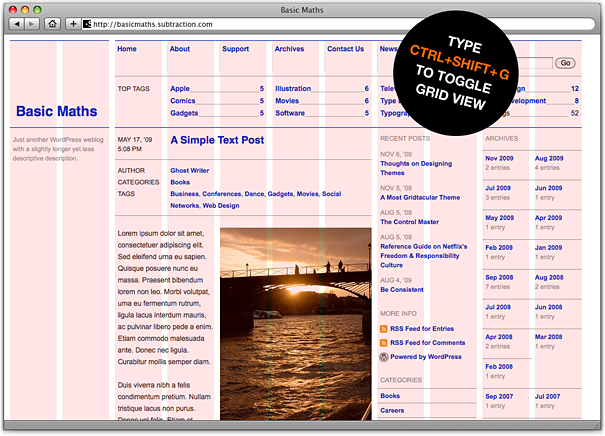Click the RSS Feed for Comments icon
The image size is (605, 436).
(x=384, y=343)
